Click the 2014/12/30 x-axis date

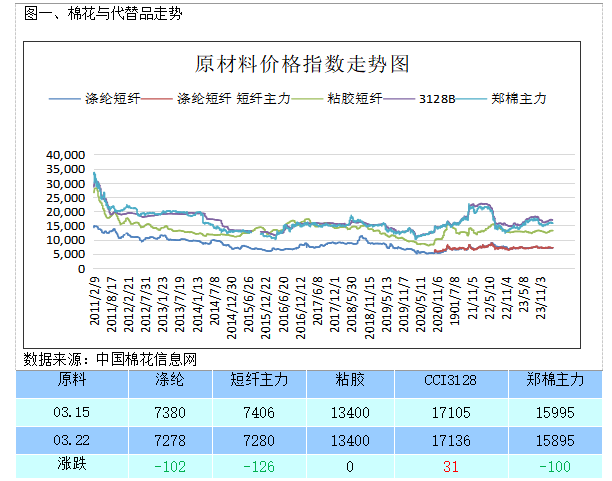point(232,308)
